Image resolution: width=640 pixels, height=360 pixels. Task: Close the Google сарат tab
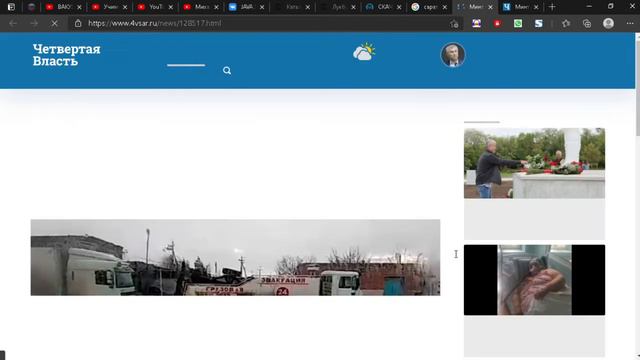tap(445, 7)
